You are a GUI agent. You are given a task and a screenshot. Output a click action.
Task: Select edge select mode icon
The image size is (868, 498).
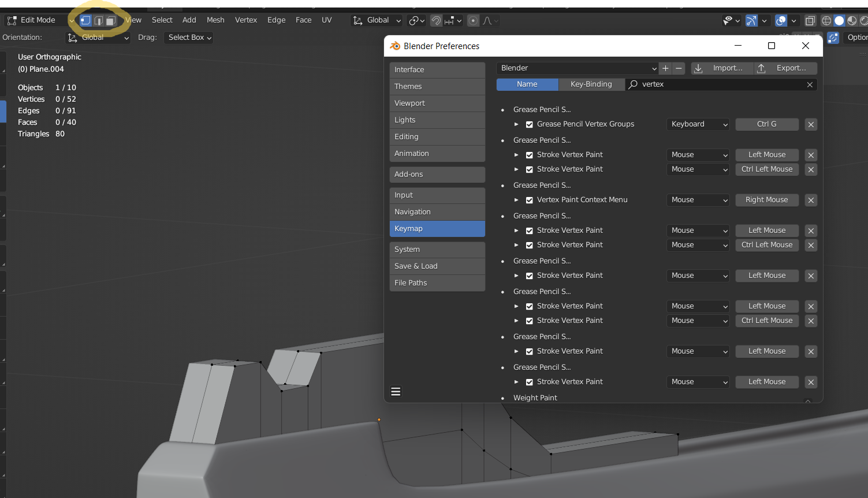[x=98, y=20]
